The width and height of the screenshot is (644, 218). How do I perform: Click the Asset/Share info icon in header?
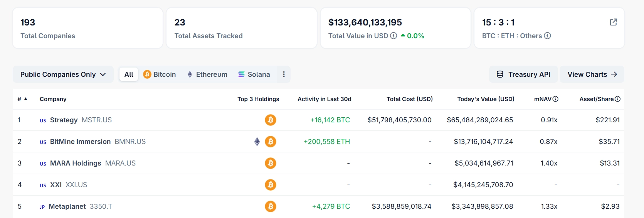pos(617,99)
